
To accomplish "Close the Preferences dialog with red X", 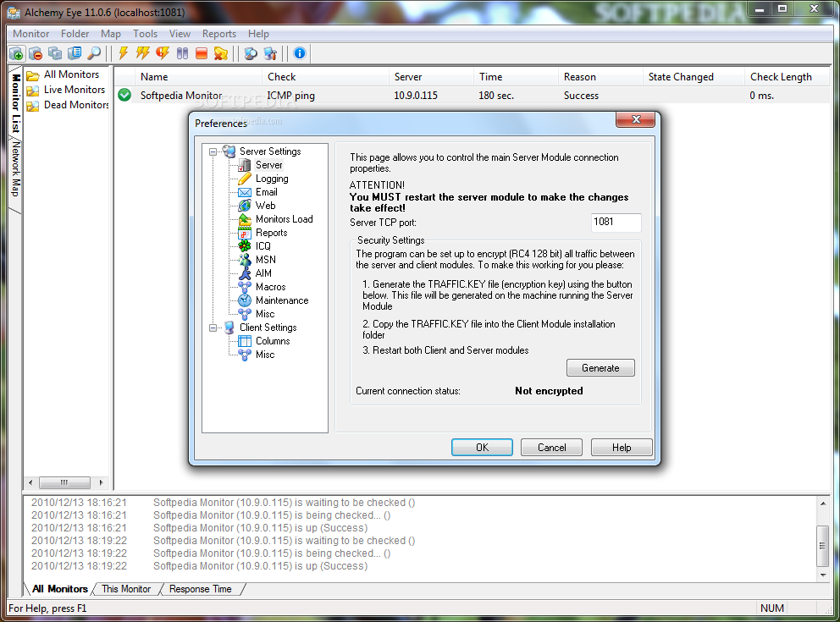I will click(x=636, y=118).
